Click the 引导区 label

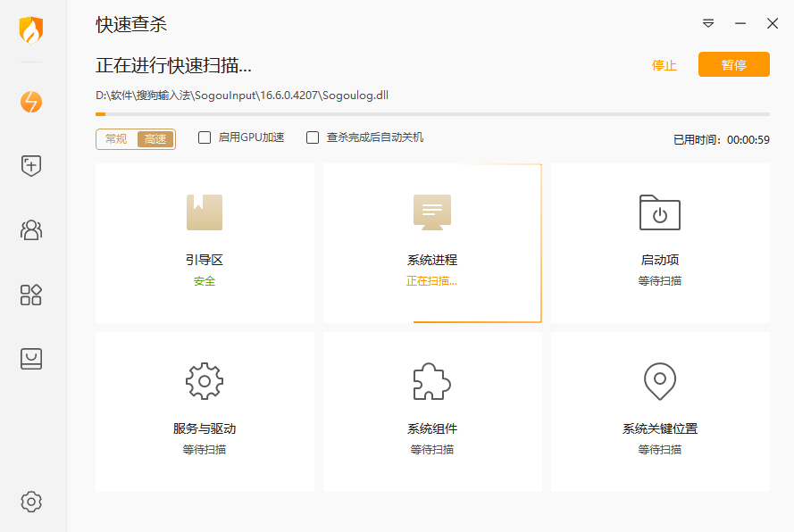tap(205, 260)
